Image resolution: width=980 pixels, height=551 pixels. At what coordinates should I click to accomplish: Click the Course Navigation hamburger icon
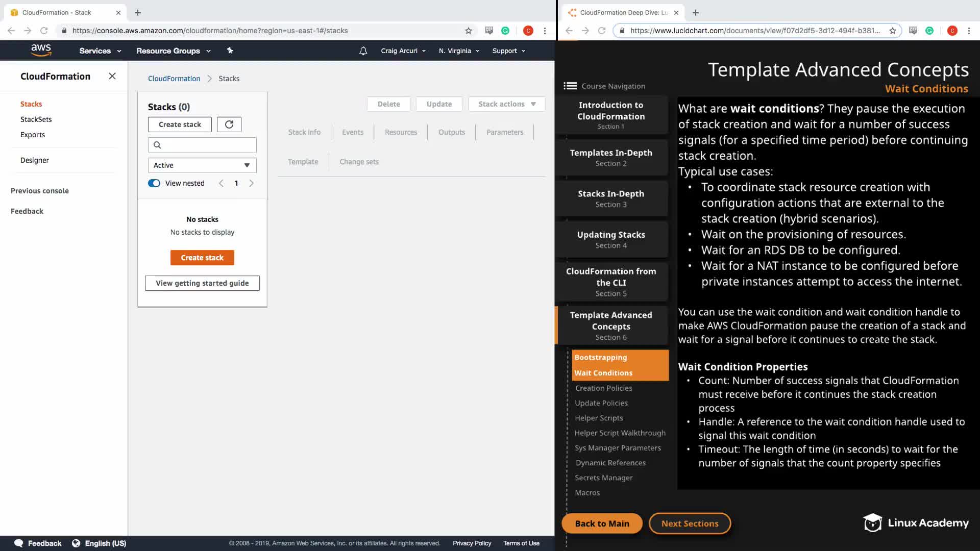click(570, 86)
